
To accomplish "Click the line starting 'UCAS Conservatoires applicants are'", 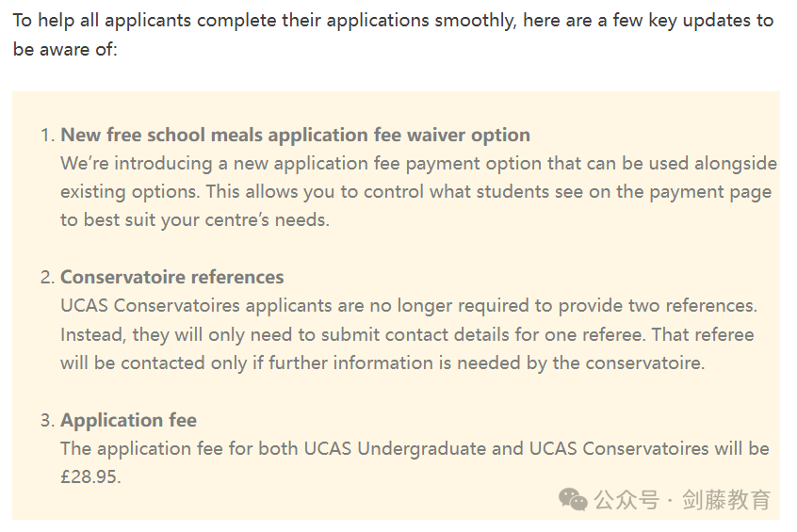I will (409, 306).
